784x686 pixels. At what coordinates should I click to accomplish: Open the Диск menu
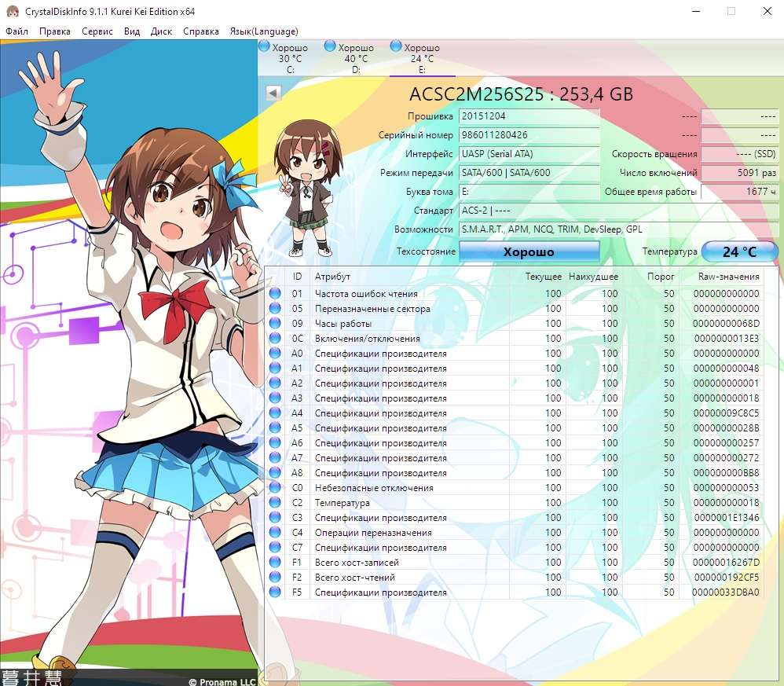tap(162, 31)
